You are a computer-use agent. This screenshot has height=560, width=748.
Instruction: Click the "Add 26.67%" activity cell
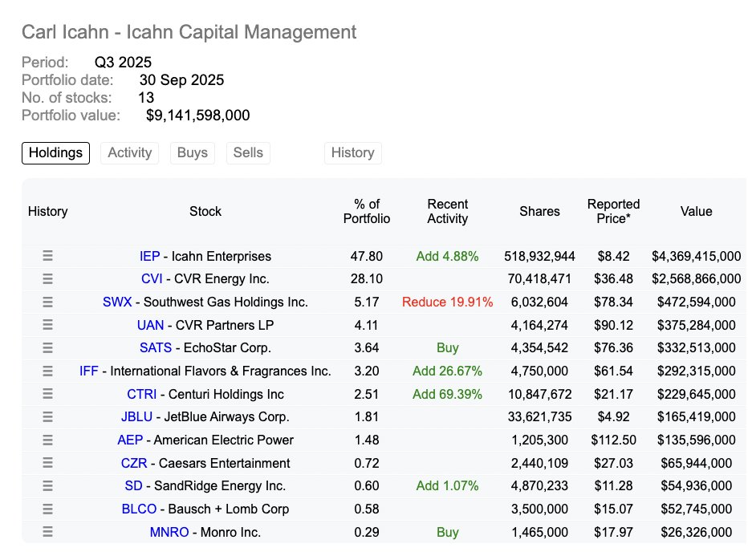(448, 371)
